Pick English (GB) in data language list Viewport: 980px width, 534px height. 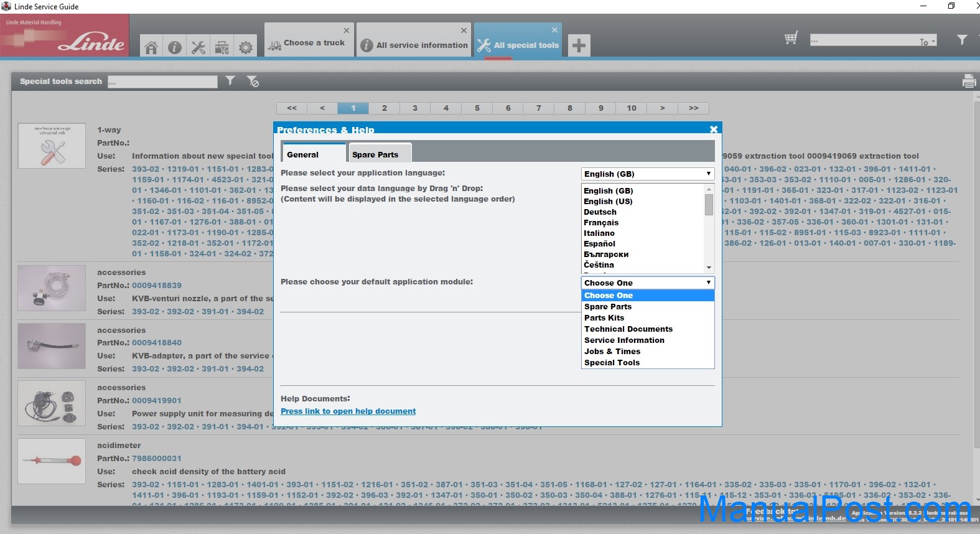[x=609, y=191]
